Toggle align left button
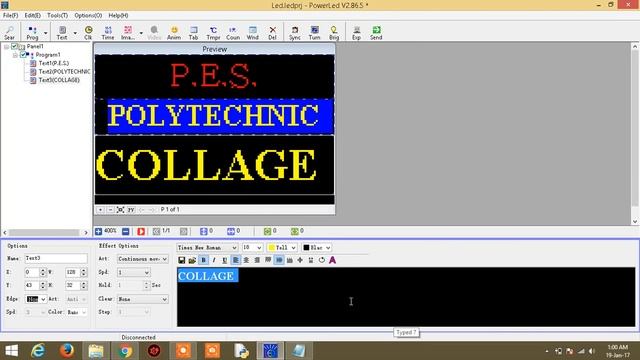 tap(236, 260)
